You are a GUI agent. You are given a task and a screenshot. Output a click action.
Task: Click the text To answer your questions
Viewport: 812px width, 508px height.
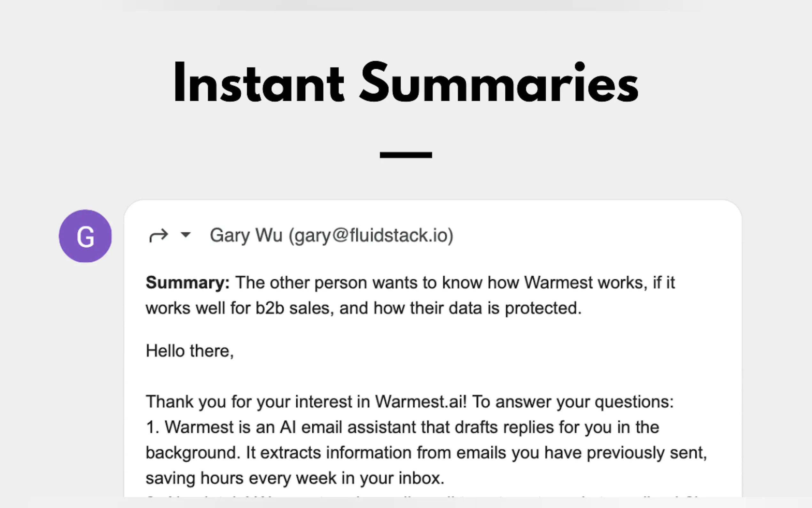pyautogui.click(x=573, y=401)
